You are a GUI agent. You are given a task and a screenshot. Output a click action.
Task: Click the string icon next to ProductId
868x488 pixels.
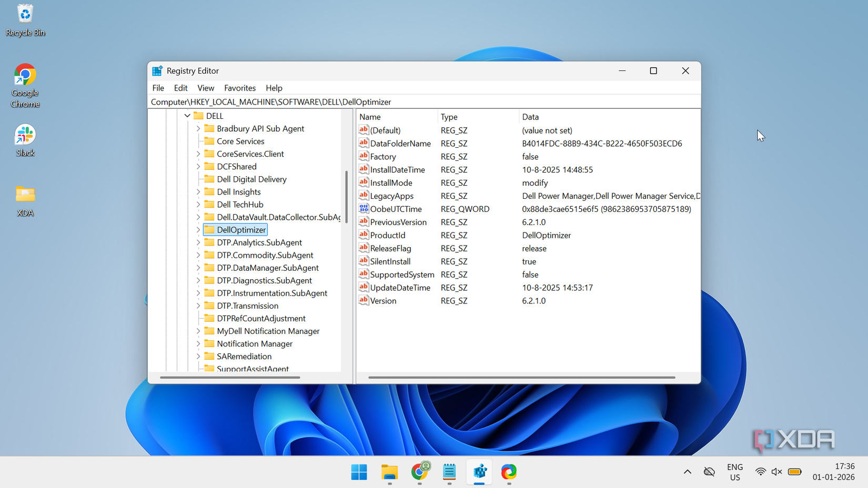pos(364,235)
